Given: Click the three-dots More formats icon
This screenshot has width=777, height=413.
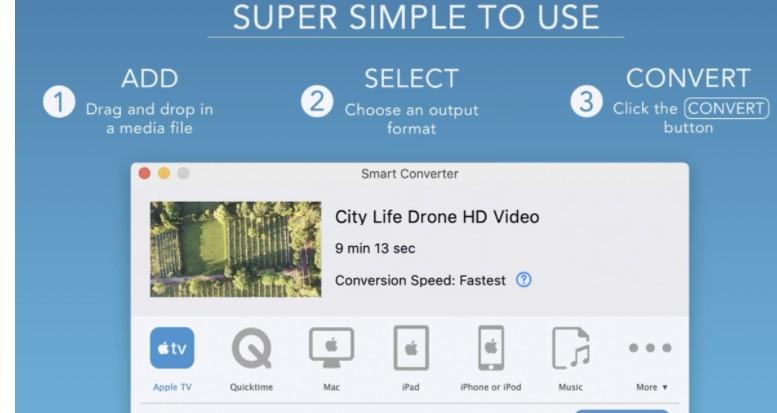Looking at the screenshot, I should point(650,348).
